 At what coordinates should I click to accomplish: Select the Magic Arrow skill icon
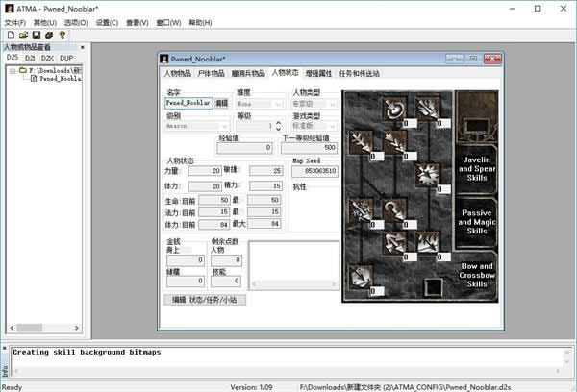pyautogui.click(x=394, y=109)
